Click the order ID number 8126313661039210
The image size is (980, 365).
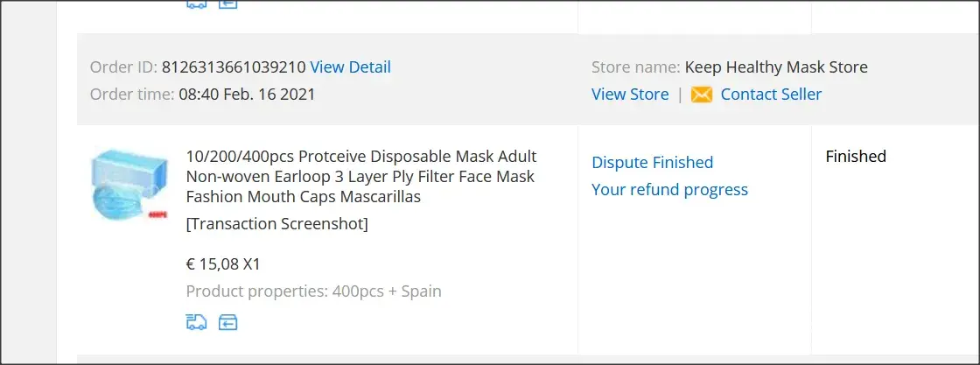tap(234, 67)
